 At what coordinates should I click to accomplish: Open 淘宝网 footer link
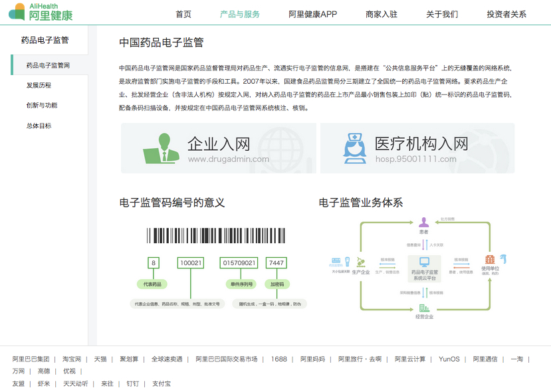point(72,359)
